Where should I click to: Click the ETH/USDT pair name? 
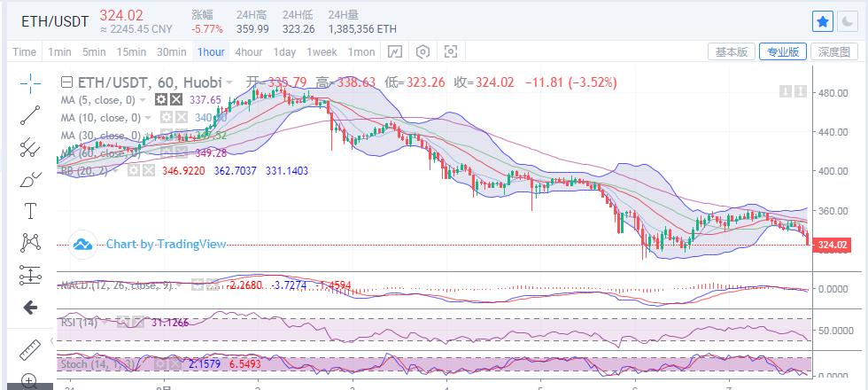tap(55, 21)
